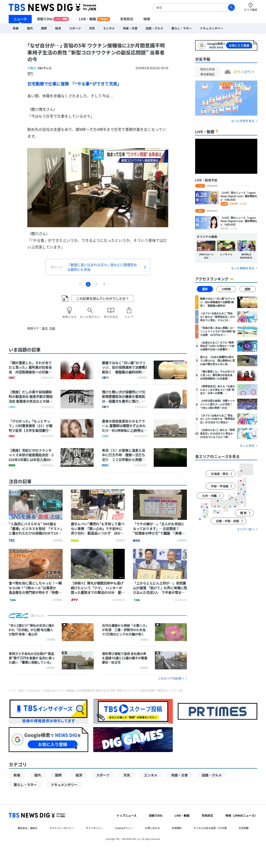This screenshot has height=868, width=266.
Task: Go to article page 1
Action: [80, 284]
